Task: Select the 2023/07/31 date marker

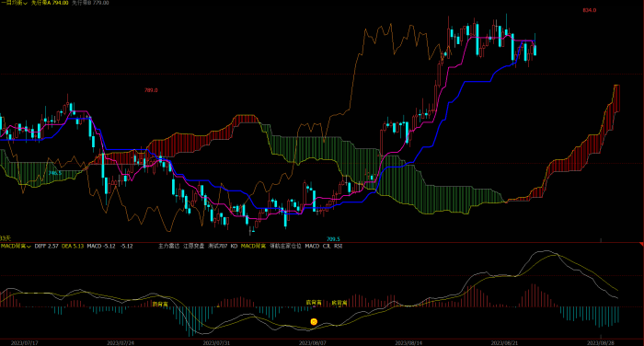Action: click(x=216, y=342)
